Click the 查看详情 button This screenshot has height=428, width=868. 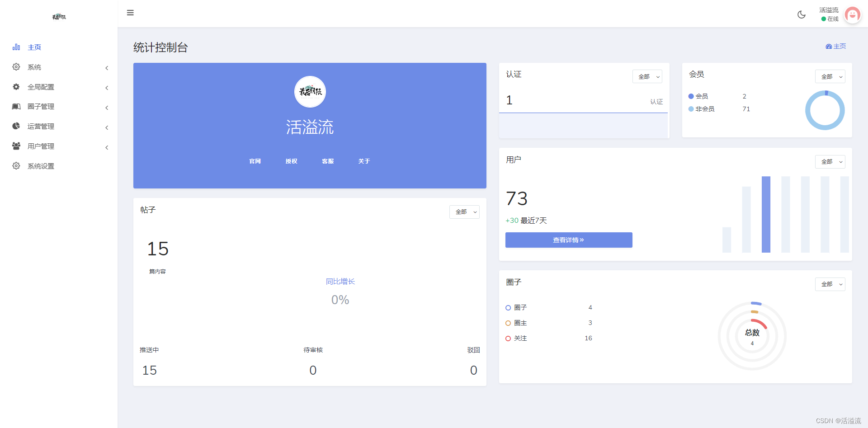(569, 240)
